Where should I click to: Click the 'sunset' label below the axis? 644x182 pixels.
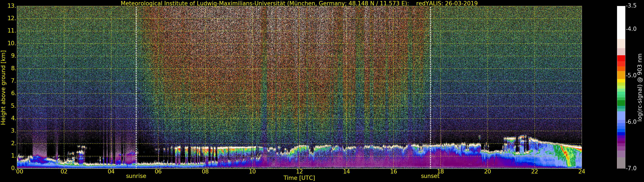(x=430, y=176)
